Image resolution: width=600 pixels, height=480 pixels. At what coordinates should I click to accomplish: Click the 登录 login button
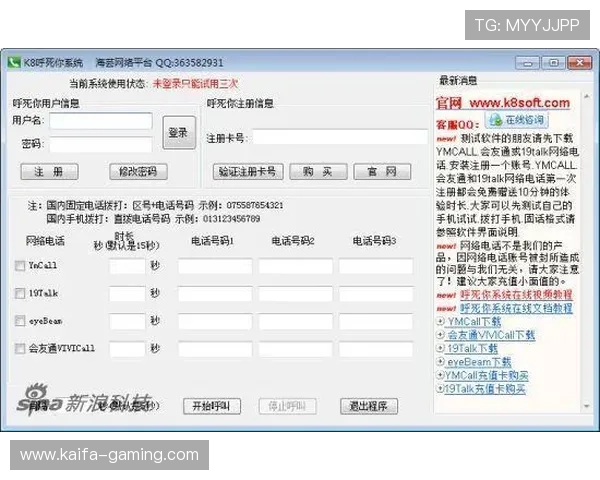point(179,133)
